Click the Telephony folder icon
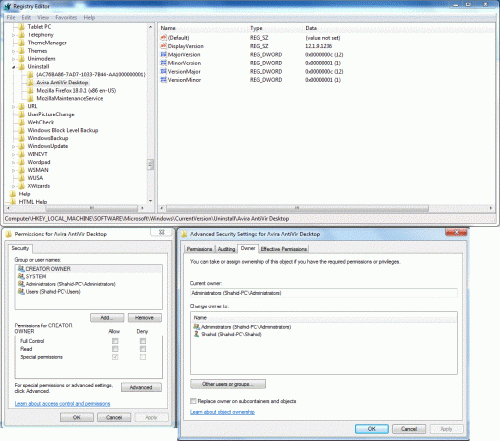500x441 pixels. 22,35
